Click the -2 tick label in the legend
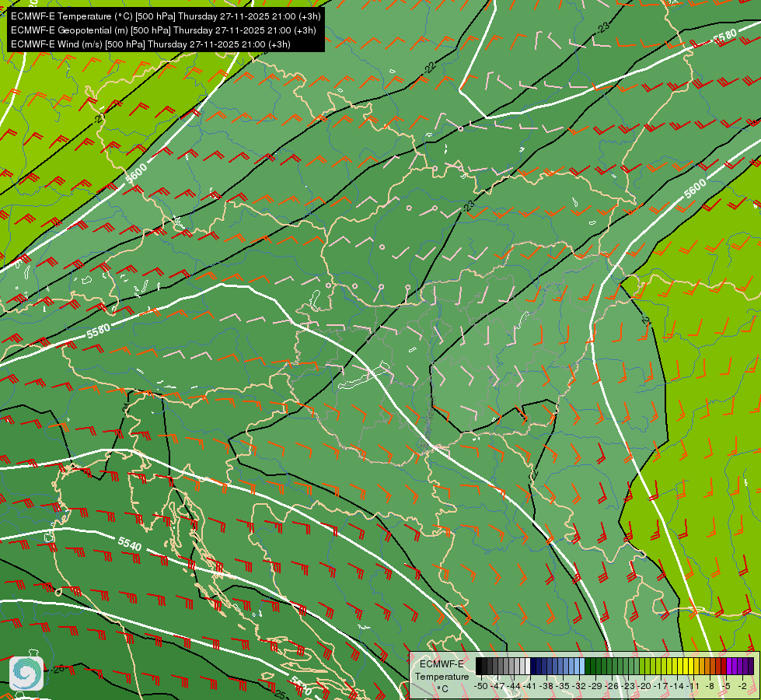Image resolution: width=761 pixels, height=700 pixels. point(742,687)
